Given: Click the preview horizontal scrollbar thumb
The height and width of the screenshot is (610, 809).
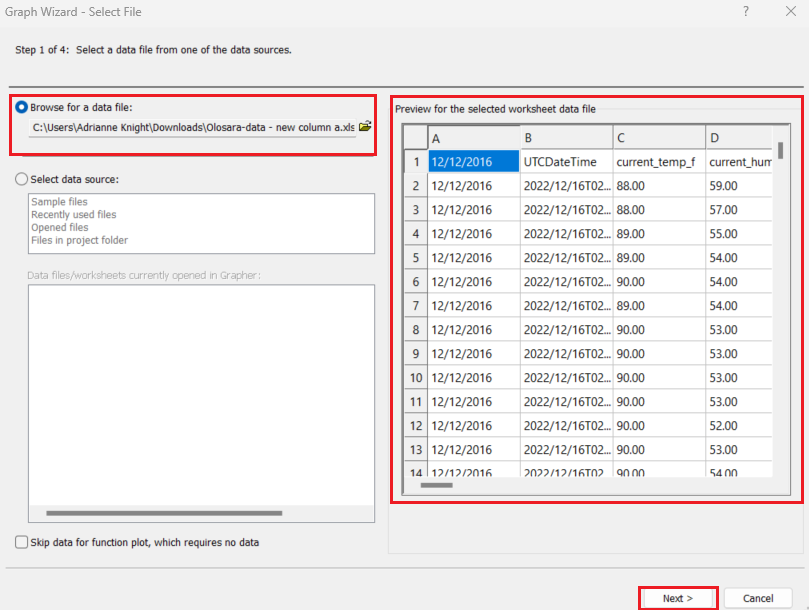Looking at the screenshot, I should click(436, 485).
